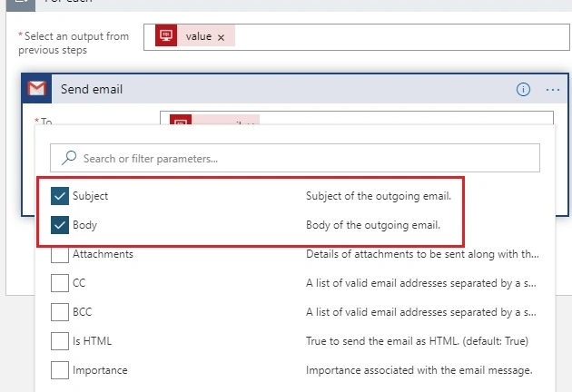Screen dimensions: 572x392
Task: Open the three-dots menu of Send email
Action: click(553, 90)
